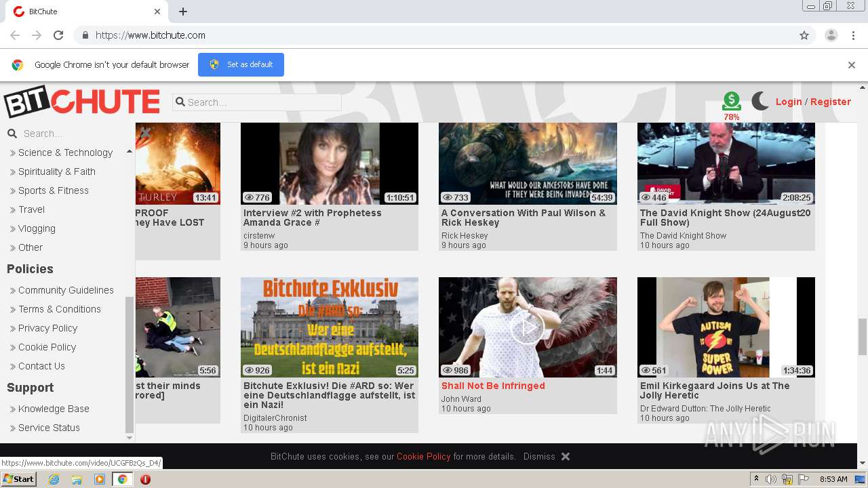Viewport: 868px width, 488px height.
Task: Close the BitChute tab
Action: point(157,12)
